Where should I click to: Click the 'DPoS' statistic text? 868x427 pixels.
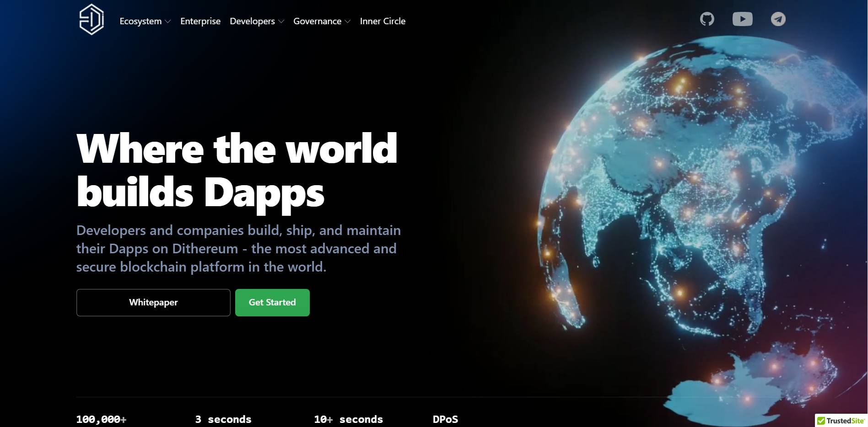pos(445,419)
